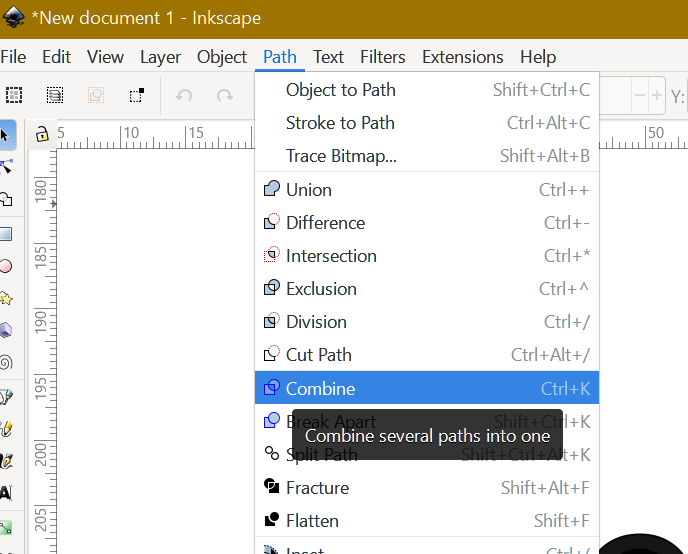688x554 pixels.
Task: Click the Undo arrow icon
Action: click(184, 96)
